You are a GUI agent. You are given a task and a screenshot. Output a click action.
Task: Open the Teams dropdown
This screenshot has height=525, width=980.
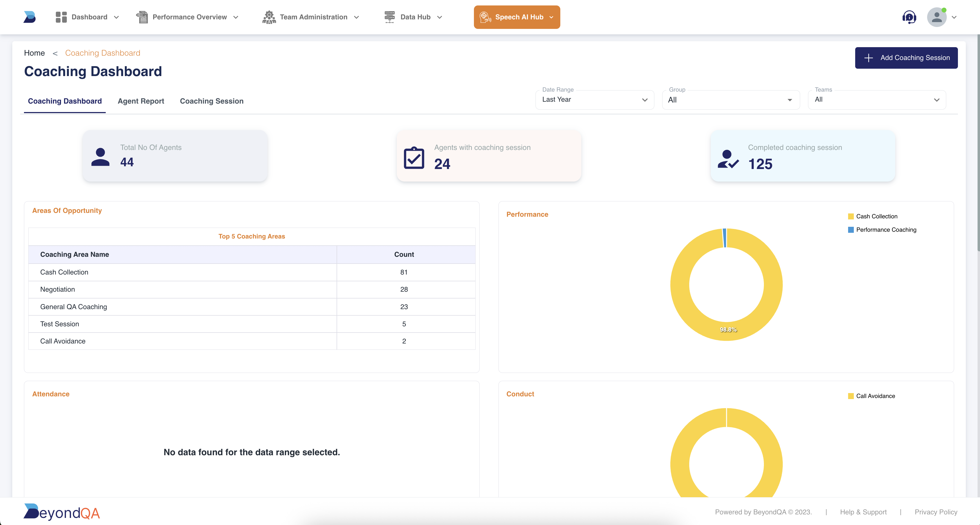[x=876, y=100]
